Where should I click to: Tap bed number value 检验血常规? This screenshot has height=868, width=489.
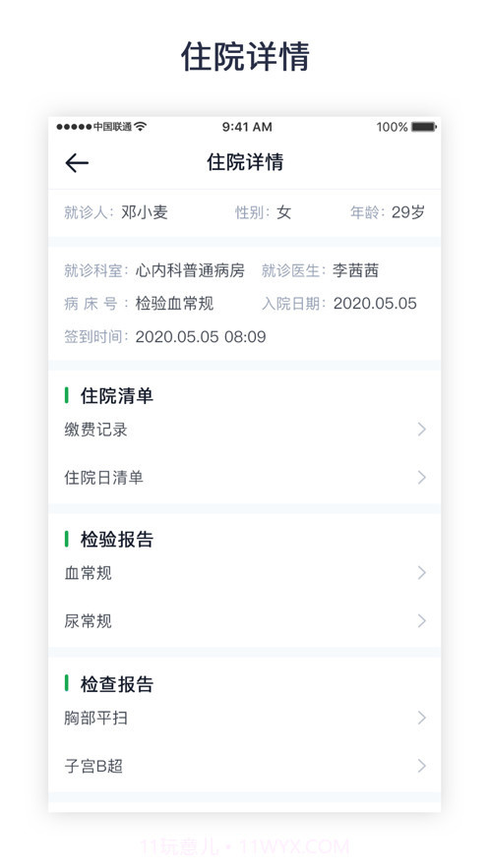[x=174, y=304]
